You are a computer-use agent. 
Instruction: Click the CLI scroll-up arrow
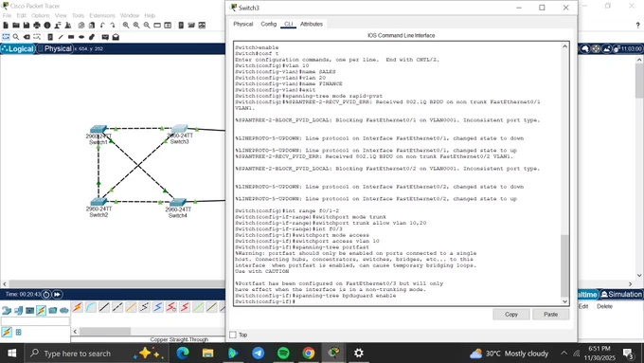564,46
